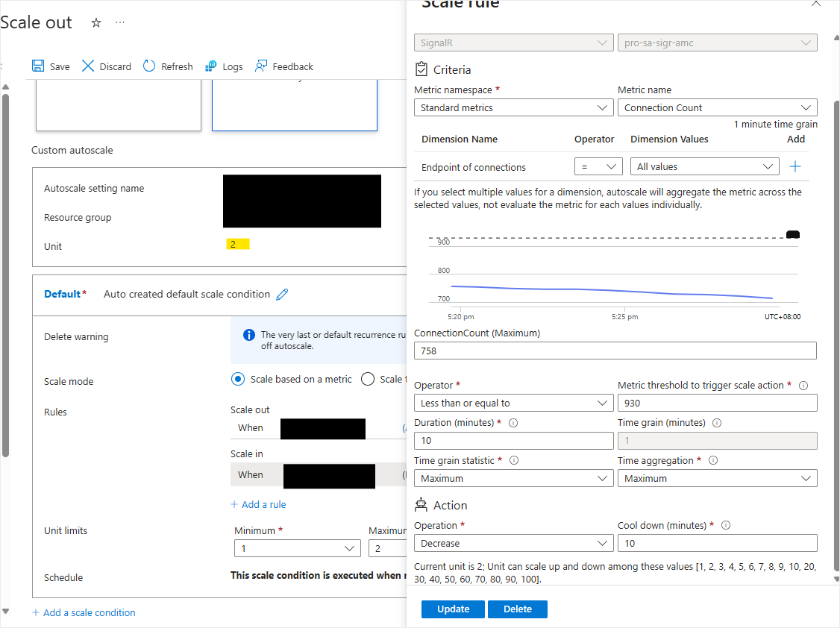The image size is (840, 628).
Task: Click the left pane vertical scrollbar thumb
Action: pos(5,276)
